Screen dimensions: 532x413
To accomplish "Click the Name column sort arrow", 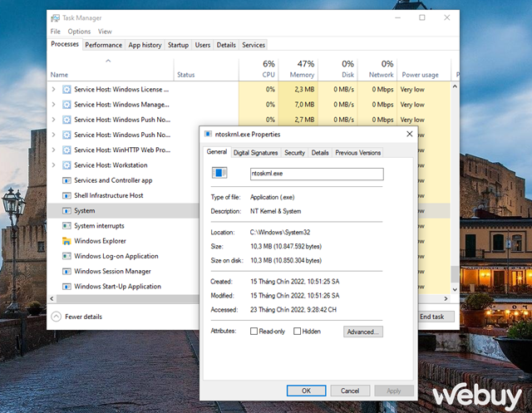I will click(108, 61).
